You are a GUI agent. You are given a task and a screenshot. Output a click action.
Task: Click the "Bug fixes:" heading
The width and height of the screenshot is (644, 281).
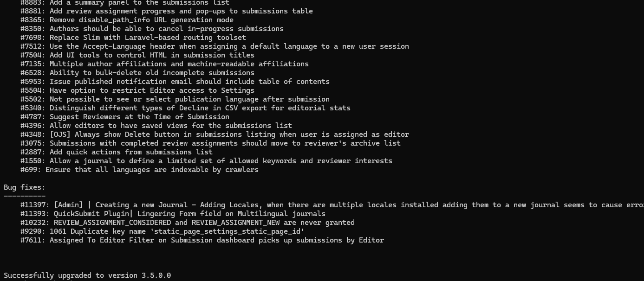click(25, 187)
